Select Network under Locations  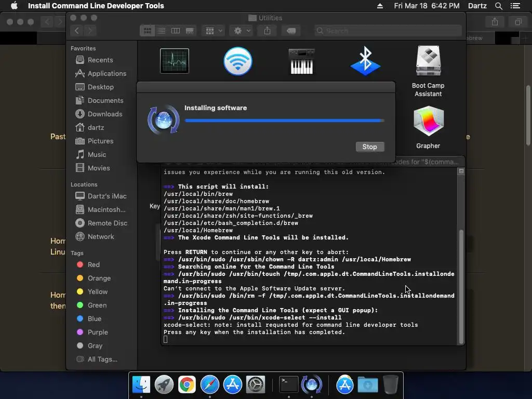pos(100,237)
